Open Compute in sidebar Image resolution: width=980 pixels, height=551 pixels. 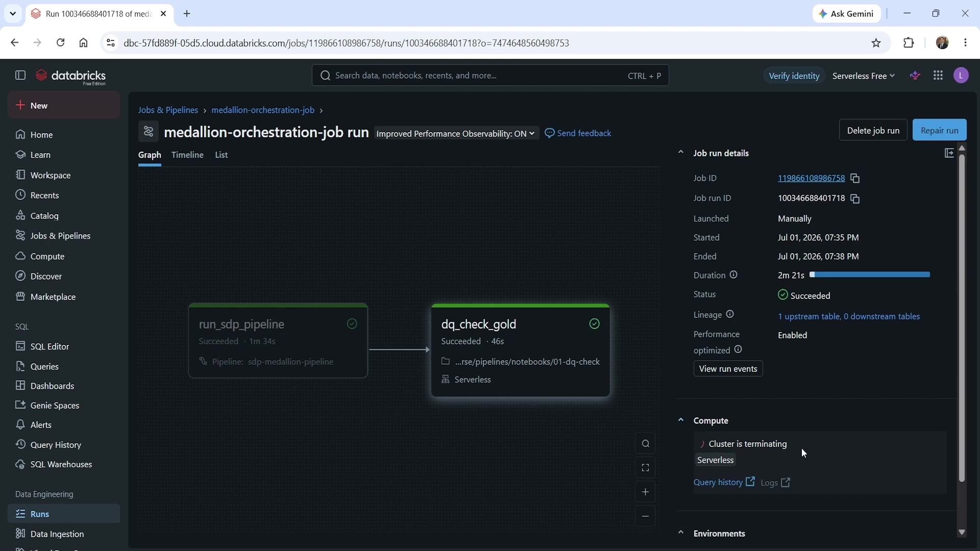(x=64, y=256)
